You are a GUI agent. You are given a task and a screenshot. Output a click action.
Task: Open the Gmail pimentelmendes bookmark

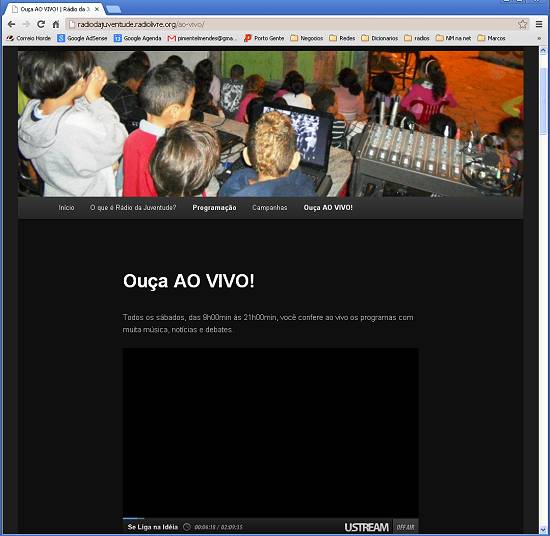point(201,38)
